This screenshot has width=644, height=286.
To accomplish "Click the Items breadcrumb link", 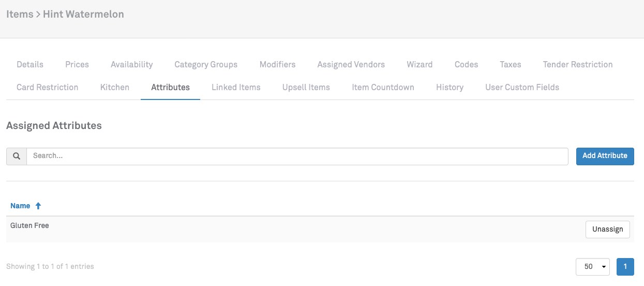I will point(20,14).
